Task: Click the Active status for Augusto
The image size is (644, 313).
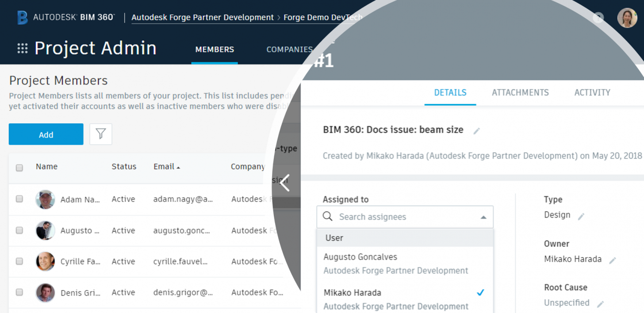Action: [x=123, y=230]
